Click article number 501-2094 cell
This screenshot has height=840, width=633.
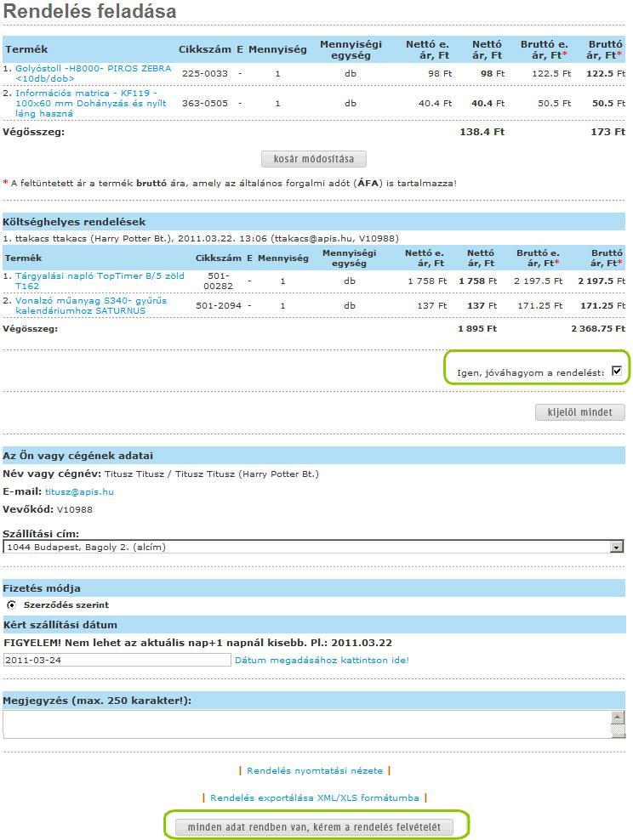point(219,306)
